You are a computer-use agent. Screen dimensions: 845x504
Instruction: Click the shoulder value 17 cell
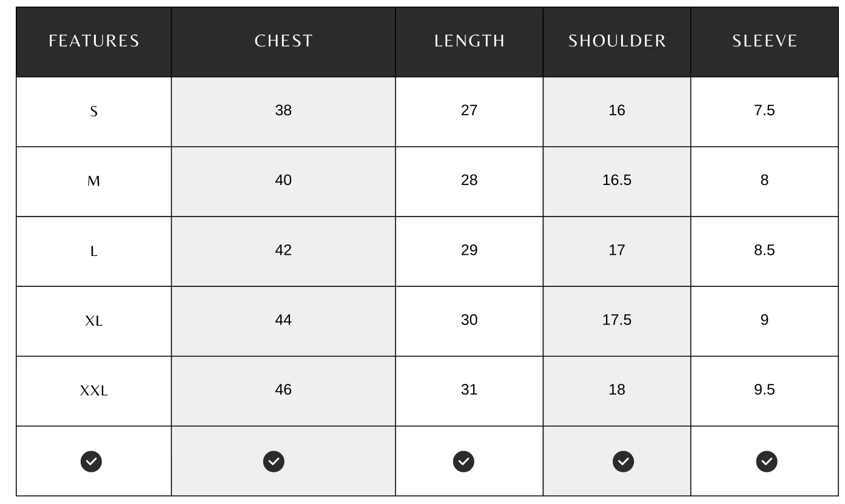(x=617, y=250)
